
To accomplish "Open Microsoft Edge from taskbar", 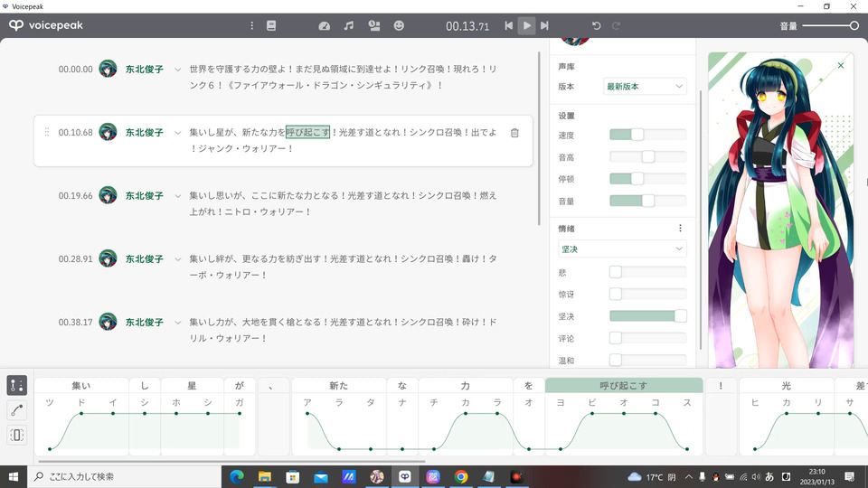I will (x=237, y=476).
